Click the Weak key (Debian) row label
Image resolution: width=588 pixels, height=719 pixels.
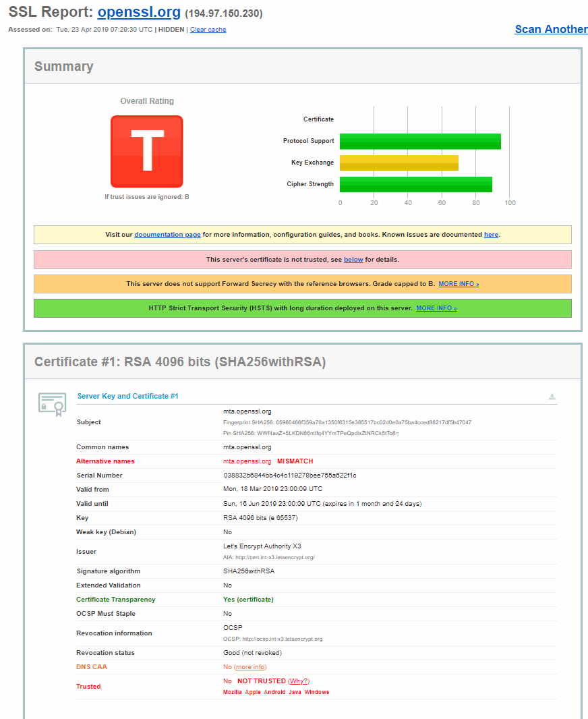point(107,532)
